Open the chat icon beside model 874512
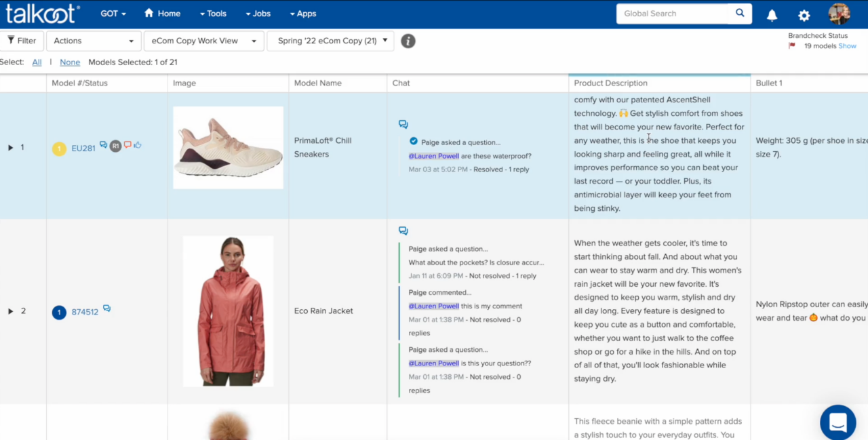This screenshot has height=440, width=868. click(x=106, y=308)
